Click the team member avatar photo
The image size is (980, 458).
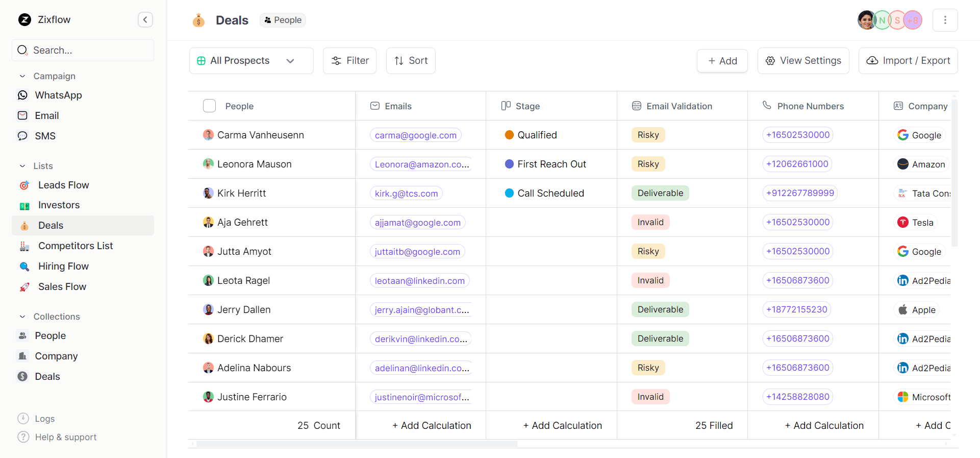pos(866,20)
